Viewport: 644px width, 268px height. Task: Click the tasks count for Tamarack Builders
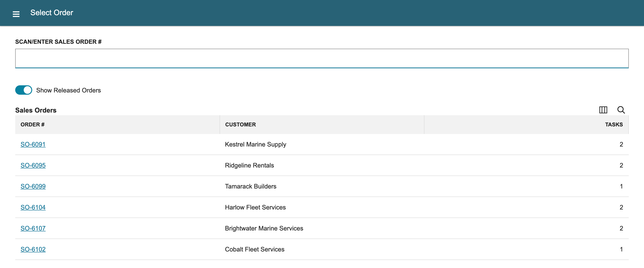click(621, 186)
